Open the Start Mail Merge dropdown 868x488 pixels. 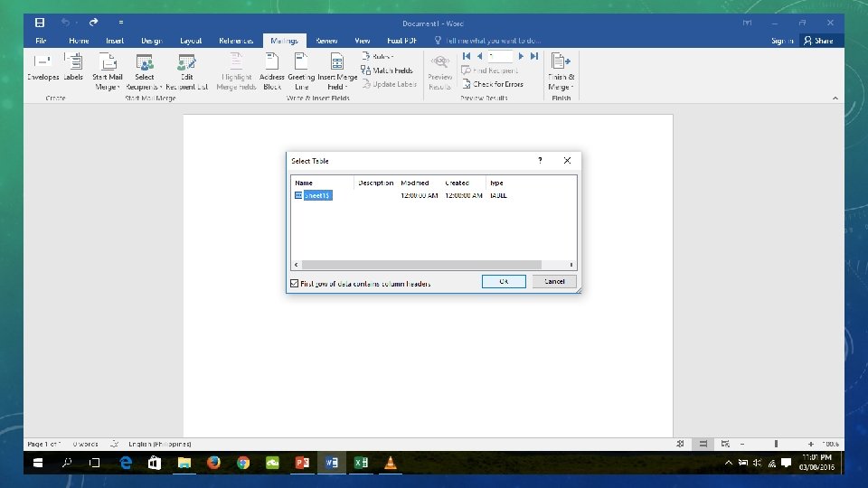108,70
